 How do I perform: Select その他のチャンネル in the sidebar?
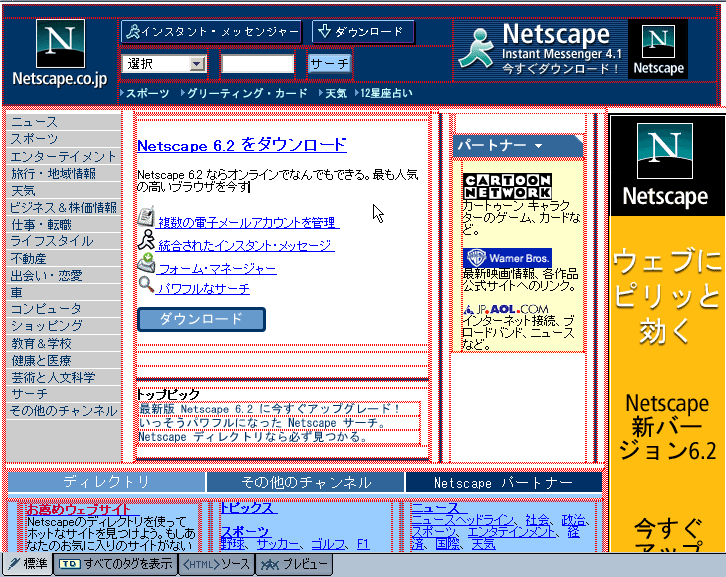[63, 411]
